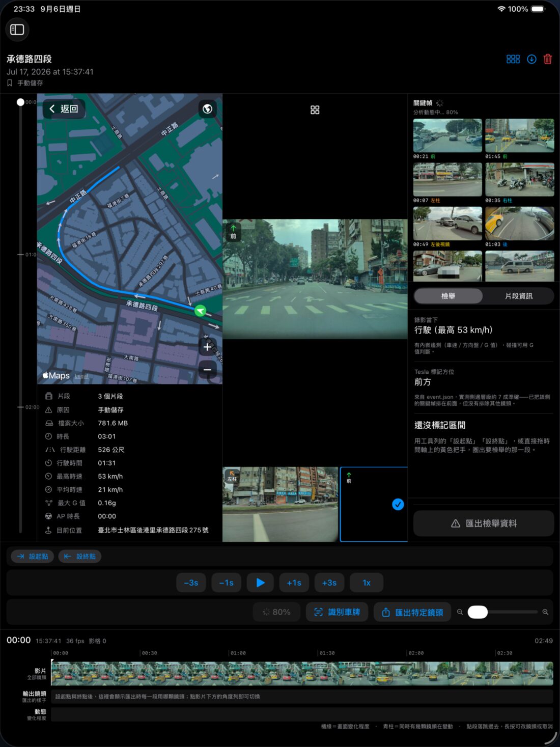Adjust the timeline zoom slider
Image resolution: width=560 pixels, height=747 pixels.
[x=502, y=612]
